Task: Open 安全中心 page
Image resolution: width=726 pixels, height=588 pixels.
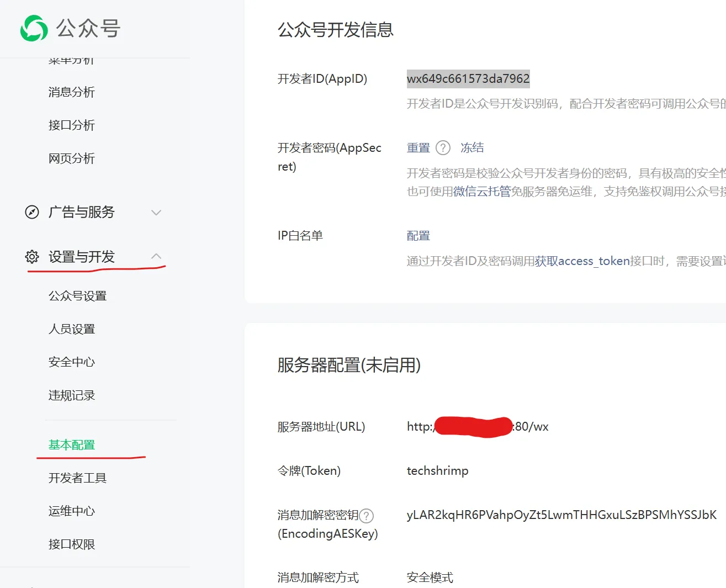Action: pos(71,362)
